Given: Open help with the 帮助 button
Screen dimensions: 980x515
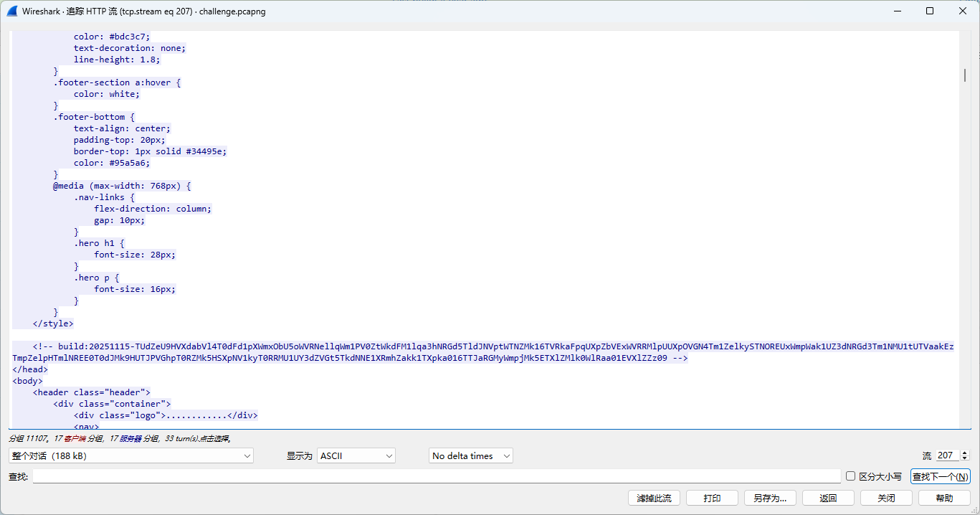Looking at the screenshot, I should [944, 498].
